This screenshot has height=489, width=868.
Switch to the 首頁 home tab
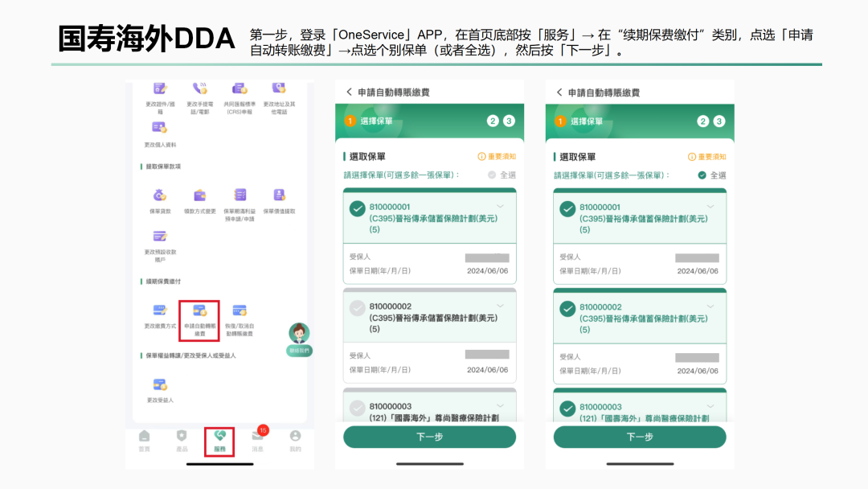(145, 441)
